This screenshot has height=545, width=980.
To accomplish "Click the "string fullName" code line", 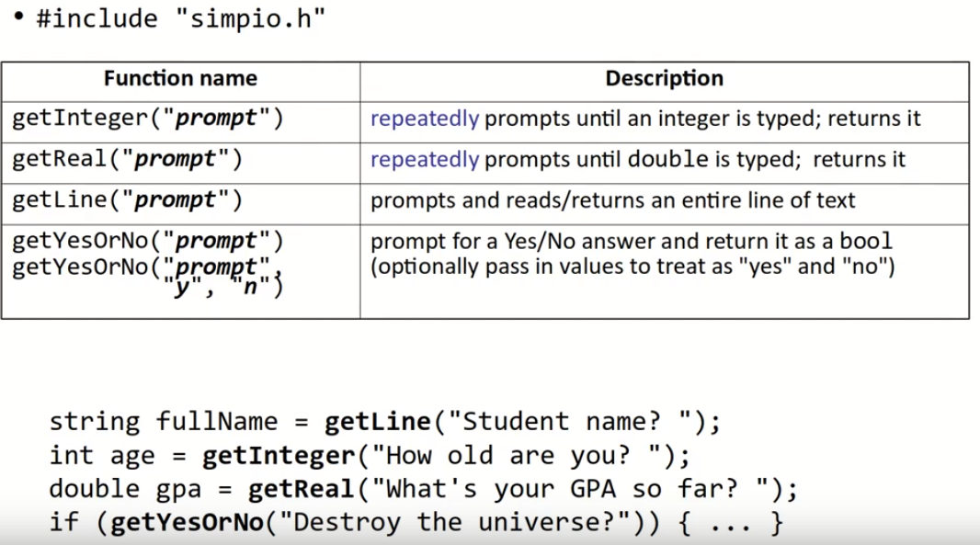I will pyautogui.click(x=163, y=422).
